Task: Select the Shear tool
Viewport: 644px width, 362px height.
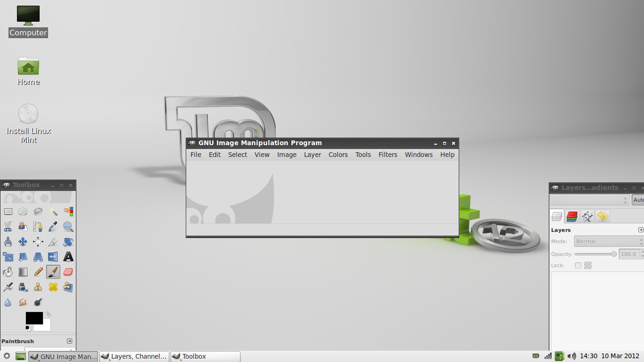Action: (x=23, y=257)
